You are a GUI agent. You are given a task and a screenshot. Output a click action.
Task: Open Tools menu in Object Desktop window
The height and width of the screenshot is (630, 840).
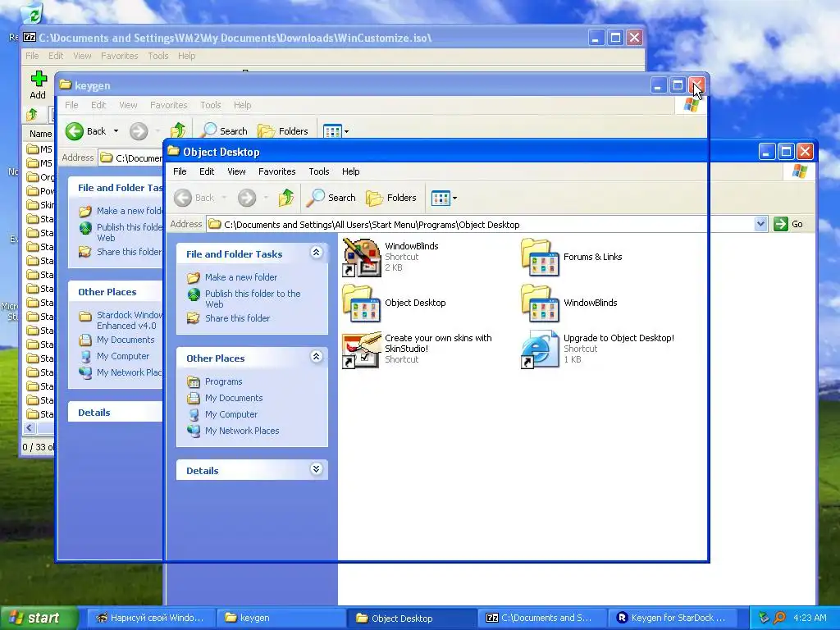tap(319, 171)
